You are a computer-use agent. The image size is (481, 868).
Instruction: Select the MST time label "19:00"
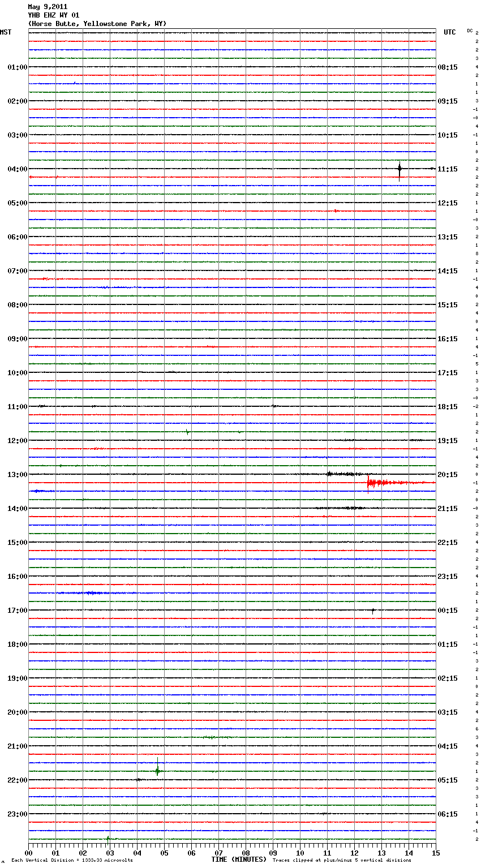coord(17,678)
